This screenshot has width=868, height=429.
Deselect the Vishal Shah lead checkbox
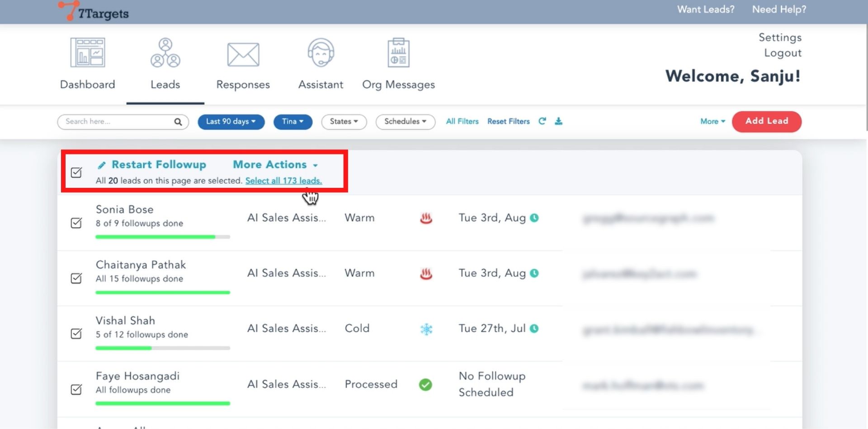coord(76,334)
